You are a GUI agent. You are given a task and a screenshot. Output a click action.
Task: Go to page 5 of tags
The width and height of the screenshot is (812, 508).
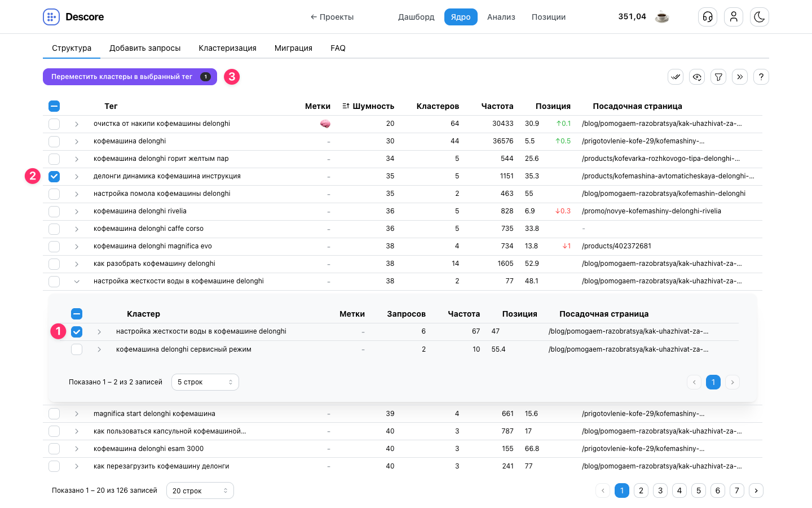point(699,491)
